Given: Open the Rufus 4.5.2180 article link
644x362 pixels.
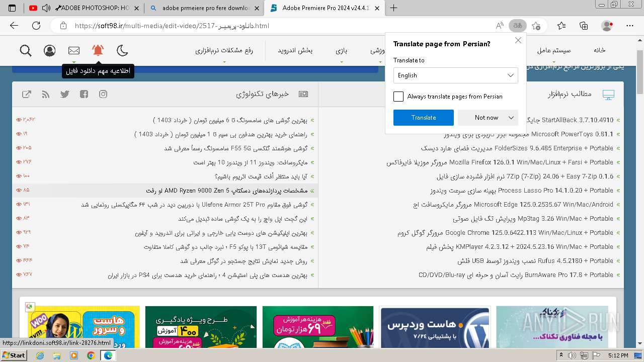Looking at the screenshot, I should (x=536, y=261).
